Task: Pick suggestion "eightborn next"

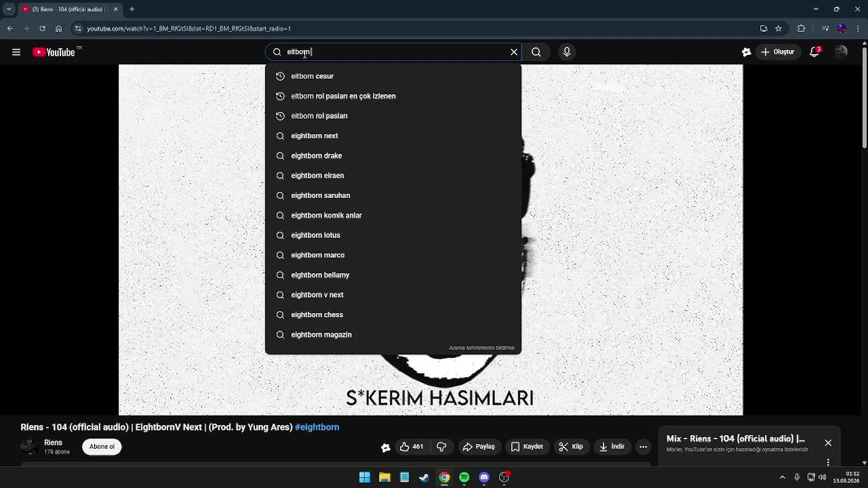Action: [x=393, y=136]
